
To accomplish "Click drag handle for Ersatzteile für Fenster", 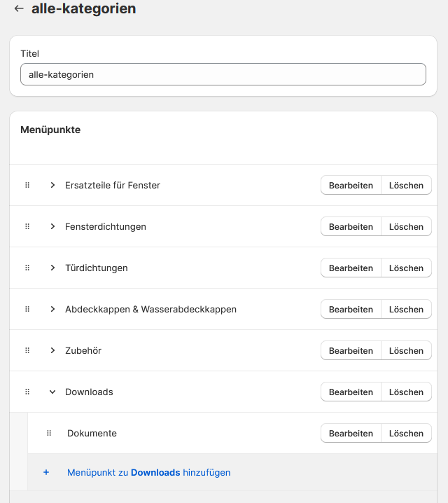I will click(x=27, y=186).
